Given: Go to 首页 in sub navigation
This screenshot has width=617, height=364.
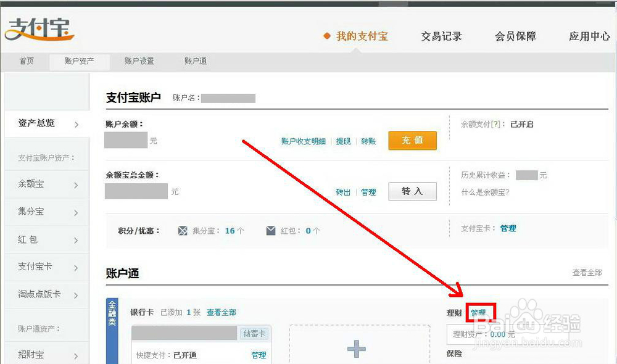Looking at the screenshot, I should click(27, 61).
